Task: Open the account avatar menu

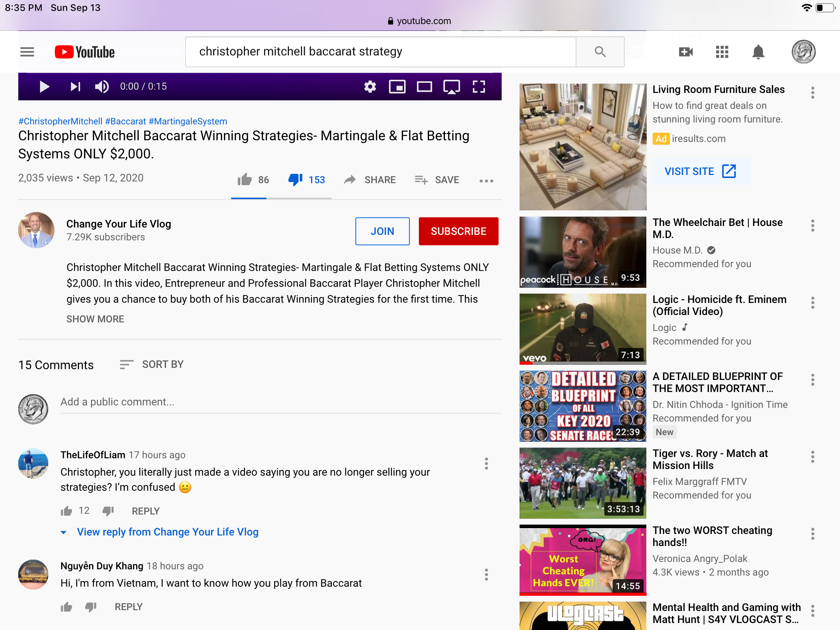Action: (803, 52)
